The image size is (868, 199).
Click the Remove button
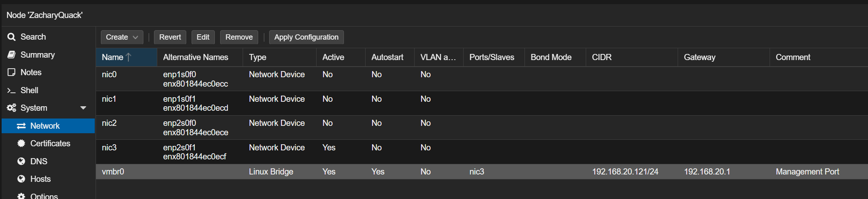239,37
